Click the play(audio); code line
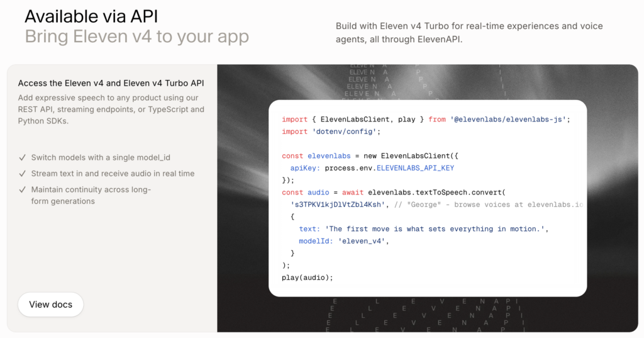 tap(307, 278)
